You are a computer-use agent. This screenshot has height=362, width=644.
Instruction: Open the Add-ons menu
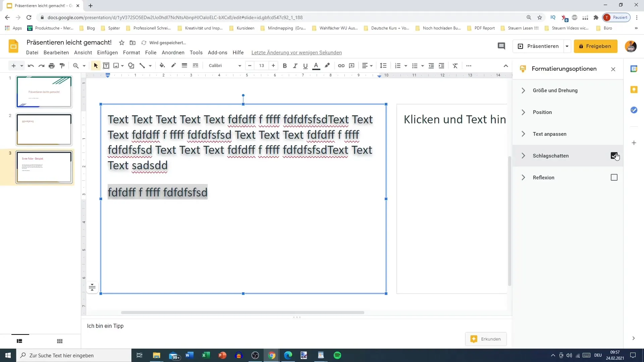click(217, 53)
